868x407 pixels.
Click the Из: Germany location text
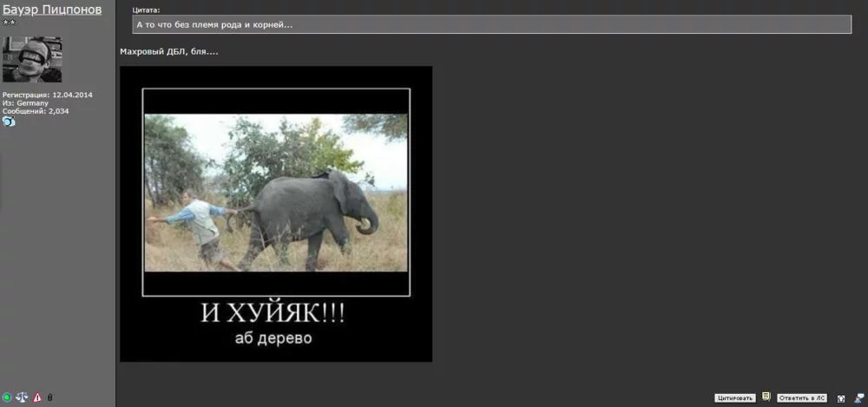click(x=25, y=102)
